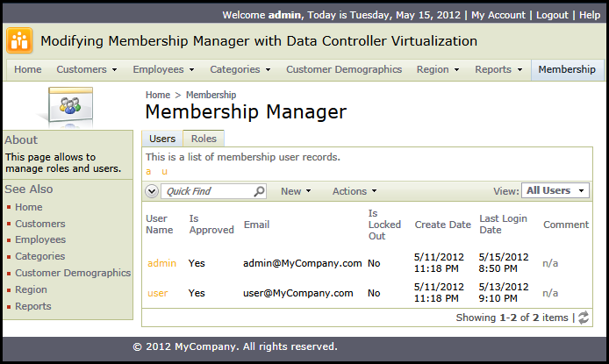
Task: Click the 5/15/2012 8:50 PM login date
Action: [504, 263]
